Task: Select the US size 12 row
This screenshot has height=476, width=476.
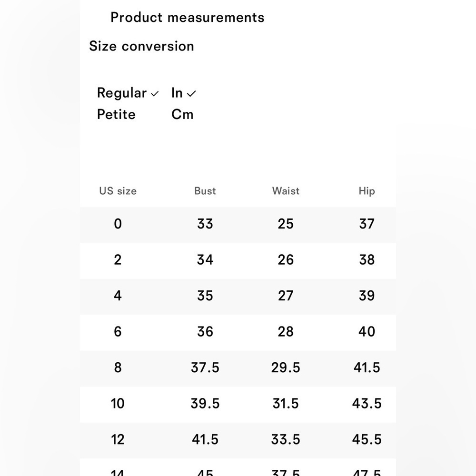Action: click(x=238, y=440)
